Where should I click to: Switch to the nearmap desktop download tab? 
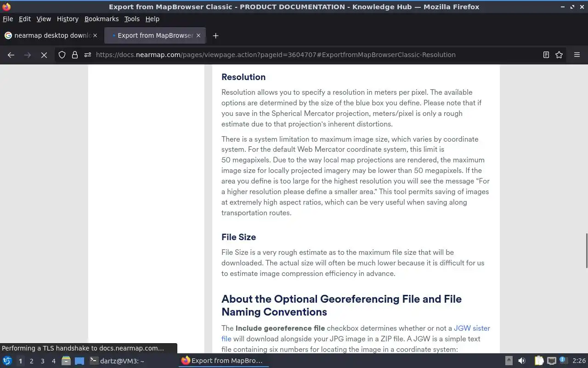51,35
